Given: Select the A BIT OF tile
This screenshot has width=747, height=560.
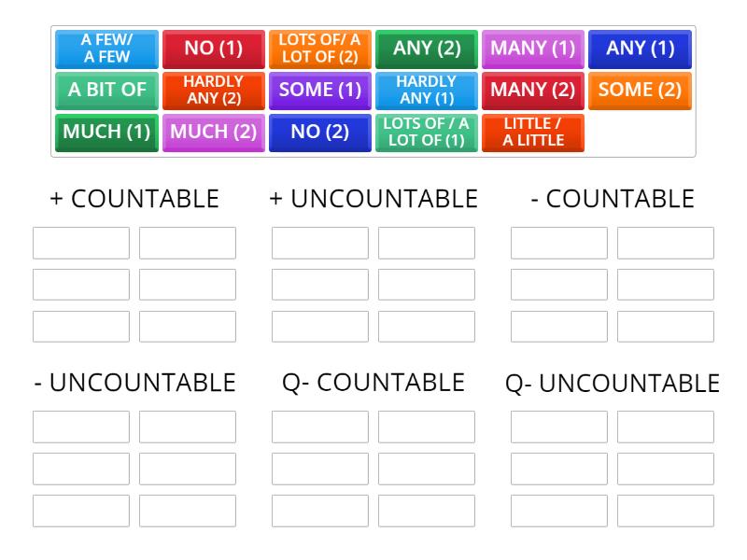Looking at the screenshot, I should tap(106, 91).
